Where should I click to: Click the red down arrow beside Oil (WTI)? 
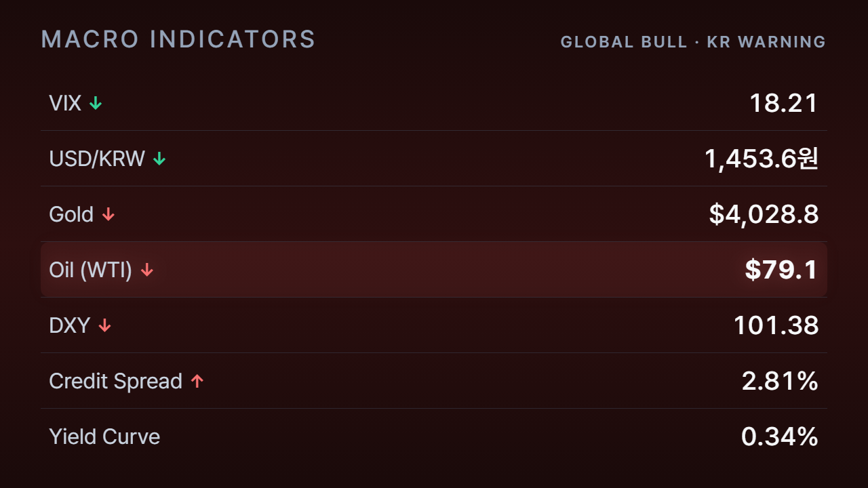coord(147,270)
